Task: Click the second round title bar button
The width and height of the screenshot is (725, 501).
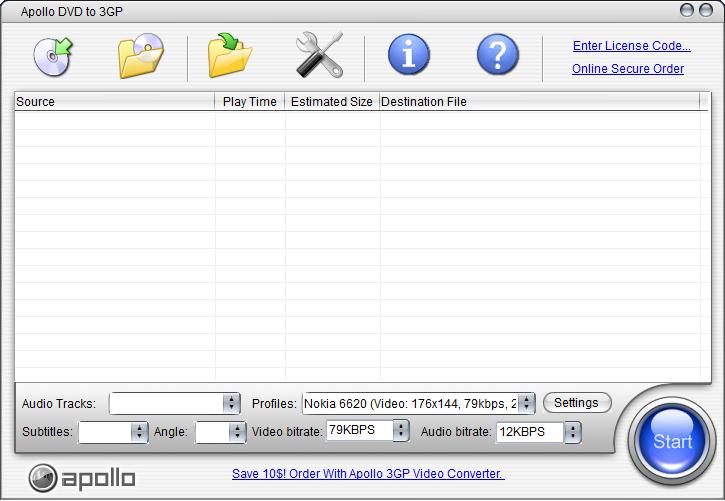Action: click(706, 10)
